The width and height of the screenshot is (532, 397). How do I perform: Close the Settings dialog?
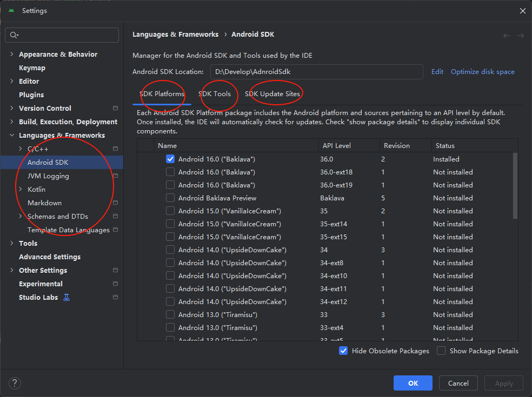[522, 11]
